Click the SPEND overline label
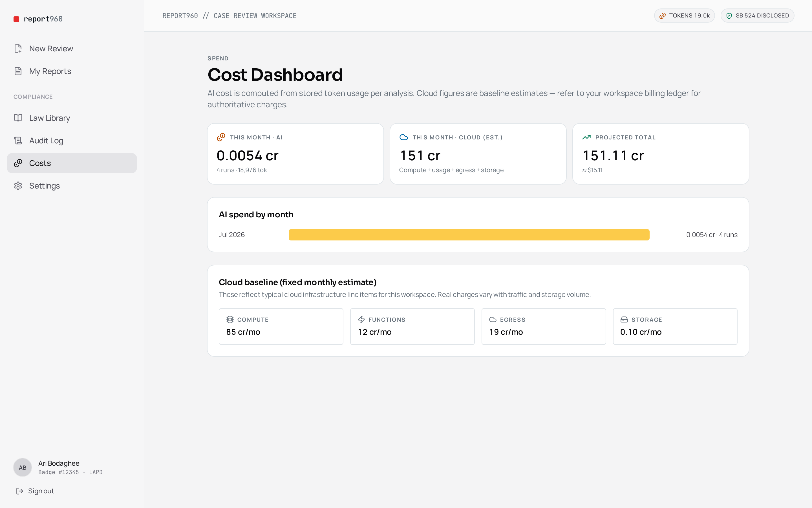The height and width of the screenshot is (508, 812). 218,58
